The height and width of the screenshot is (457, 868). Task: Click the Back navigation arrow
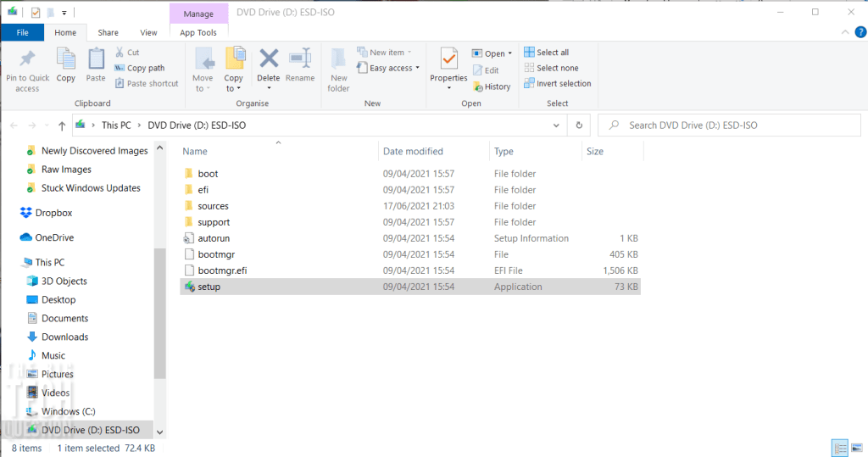[14, 125]
